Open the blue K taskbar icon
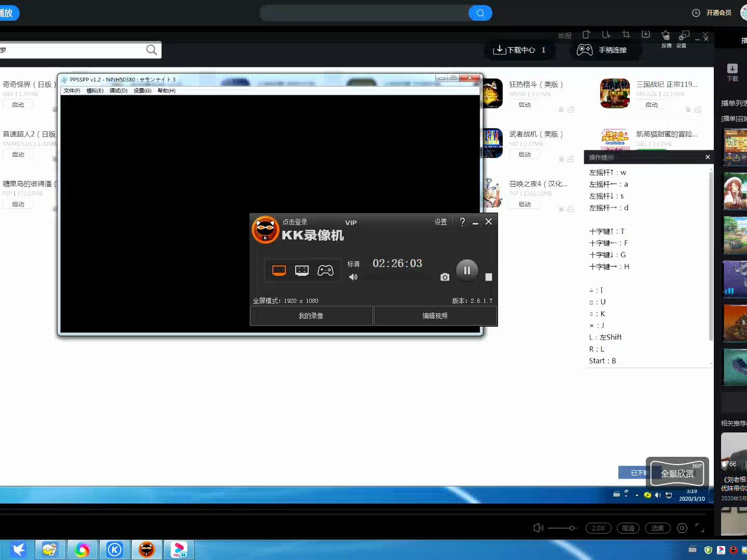 point(115,550)
